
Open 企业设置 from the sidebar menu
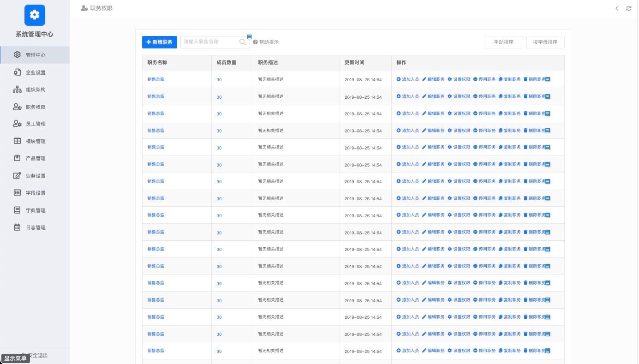[x=36, y=72]
